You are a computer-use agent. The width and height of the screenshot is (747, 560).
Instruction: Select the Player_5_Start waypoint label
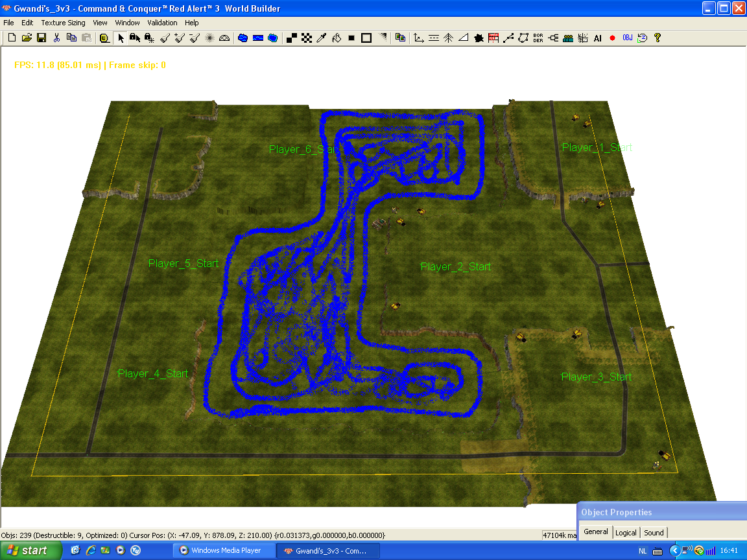click(x=184, y=263)
